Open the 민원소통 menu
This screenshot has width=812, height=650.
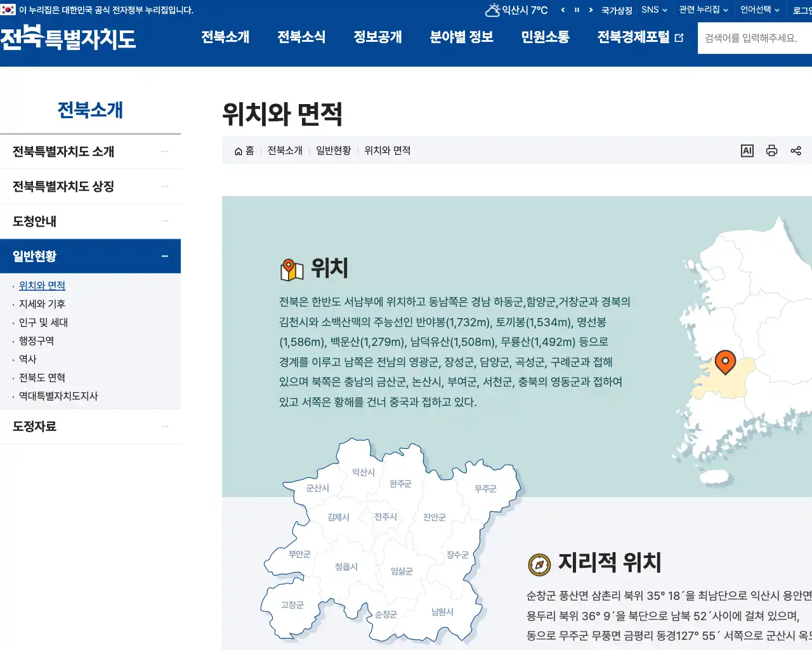point(544,37)
